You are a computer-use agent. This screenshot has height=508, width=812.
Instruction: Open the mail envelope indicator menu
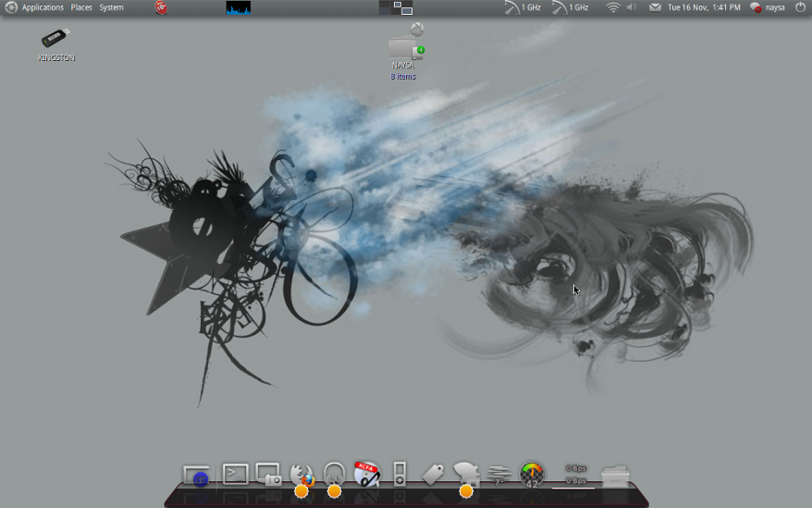[655, 7]
